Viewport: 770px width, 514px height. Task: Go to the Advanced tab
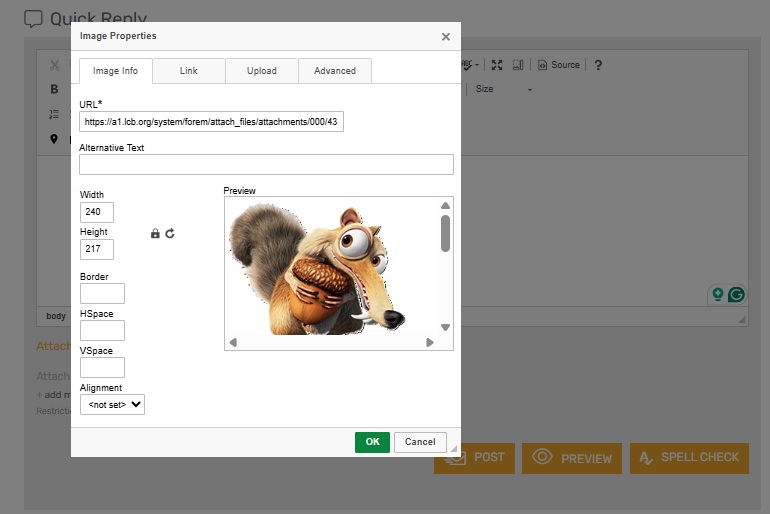tap(335, 71)
